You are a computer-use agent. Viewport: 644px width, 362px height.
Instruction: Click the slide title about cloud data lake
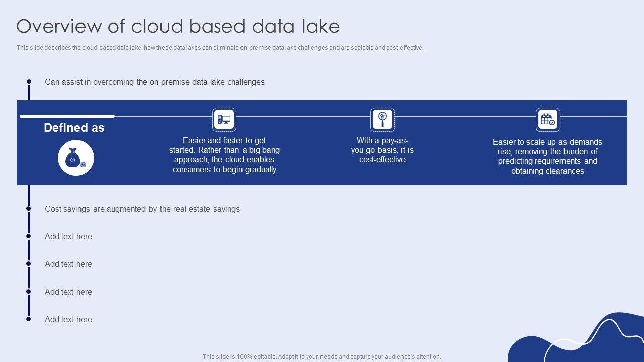tap(178, 26)
